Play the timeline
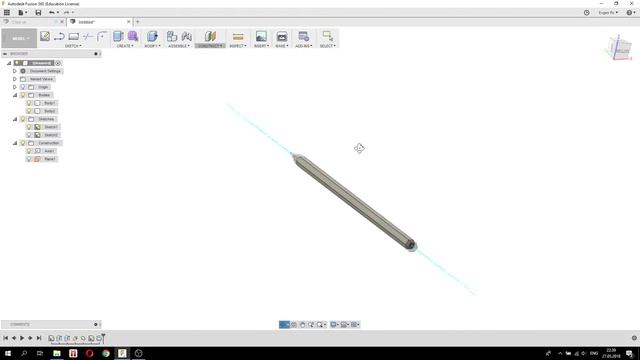The width and height of the screenshot is (640, 360). pos(22,338)
